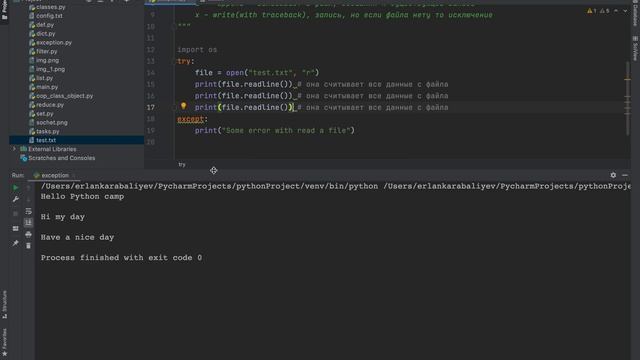Select Scratches and Consoles in tree
Viewport: 640px width, 360px height.
61,158
